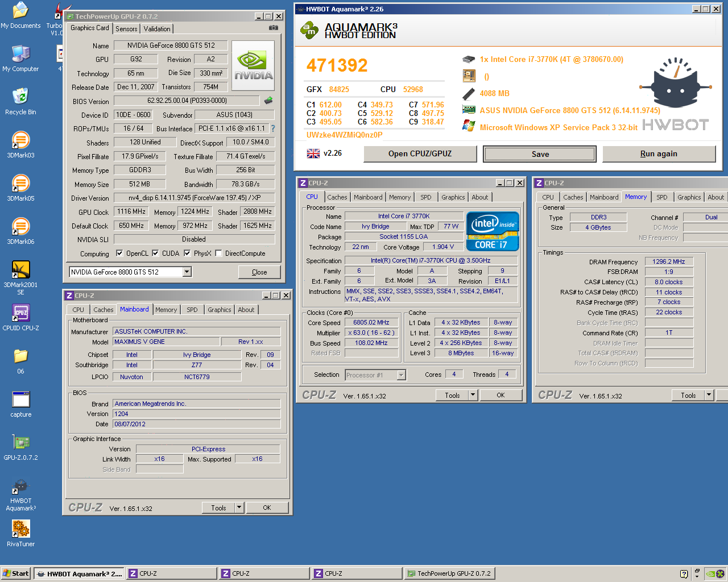Screen dimensions: 728x582
Task: Click OK in the CPU-Z Mainboard window
Action: coord(267,508)
